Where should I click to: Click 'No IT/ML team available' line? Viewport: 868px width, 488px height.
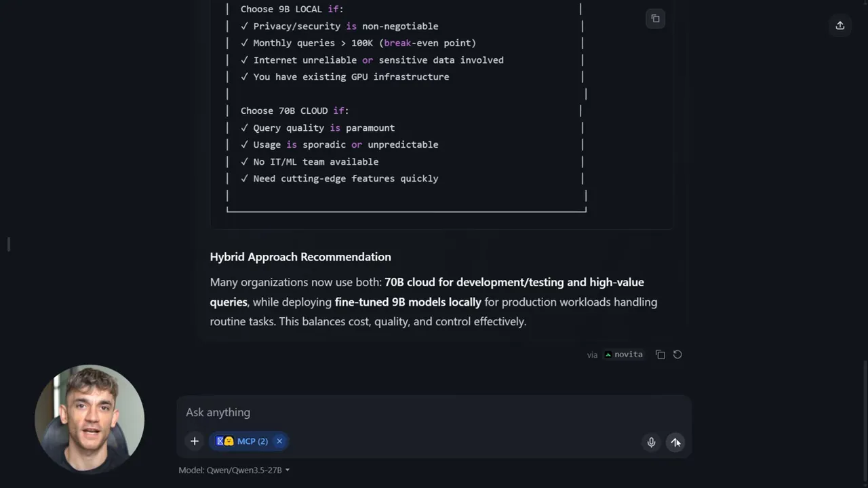pos(309,161)
